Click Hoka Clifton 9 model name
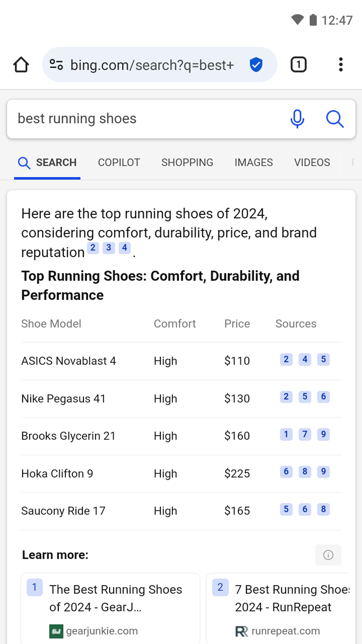This screenshot has width=362, height=644. coord(57,474)
